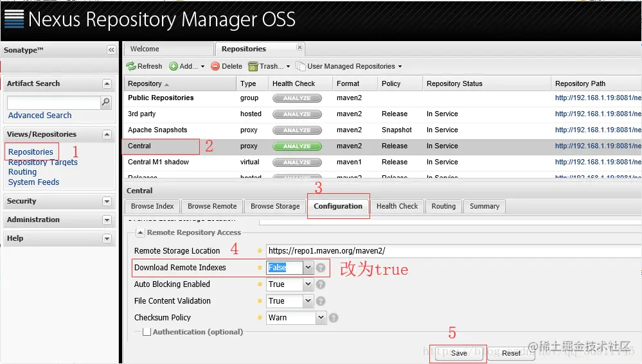Viewport: 642px width, 364px height.
Task: Open Public Repositories path URL link
Action: coord(598,98)
